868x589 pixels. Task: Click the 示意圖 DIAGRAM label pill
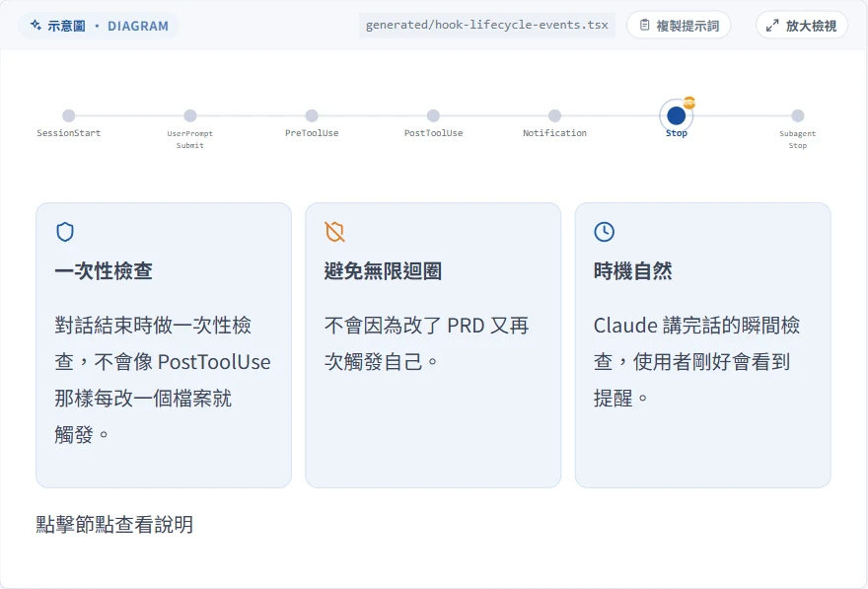(x=99, y=26)
